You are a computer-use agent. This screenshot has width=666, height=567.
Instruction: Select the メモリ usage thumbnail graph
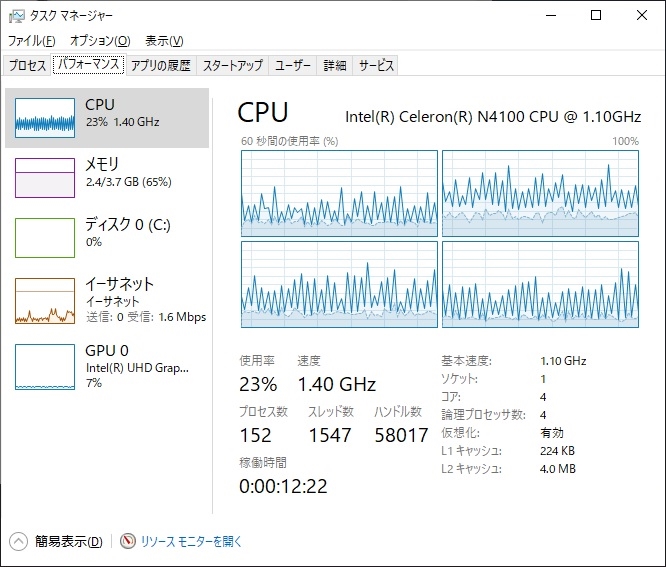coord(45,178)
